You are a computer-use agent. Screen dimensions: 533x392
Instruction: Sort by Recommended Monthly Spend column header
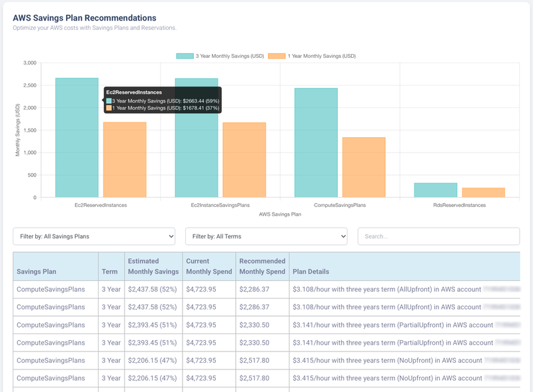263,266
